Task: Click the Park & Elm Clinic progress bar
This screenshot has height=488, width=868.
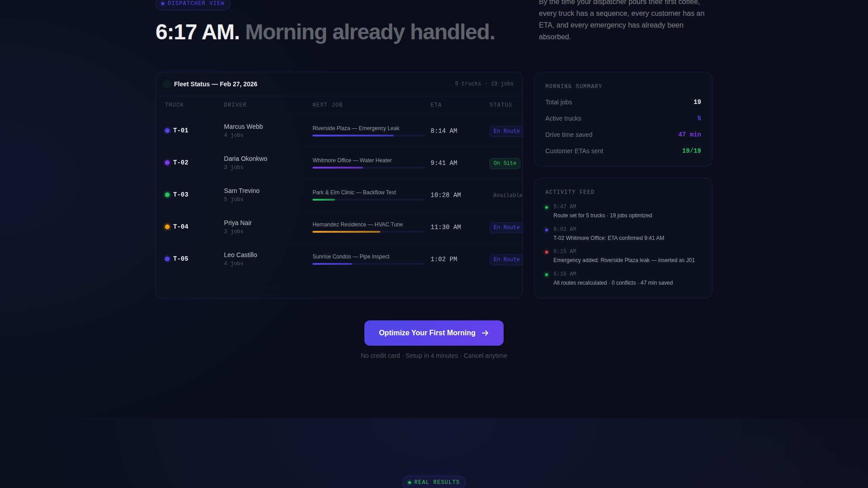Action: click(x=368, y=200)
